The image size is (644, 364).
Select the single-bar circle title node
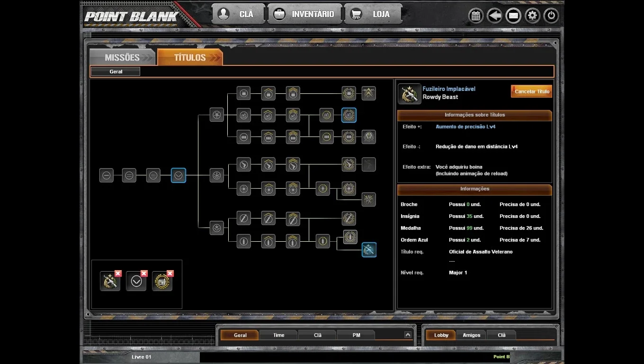[x=107, y=175]
